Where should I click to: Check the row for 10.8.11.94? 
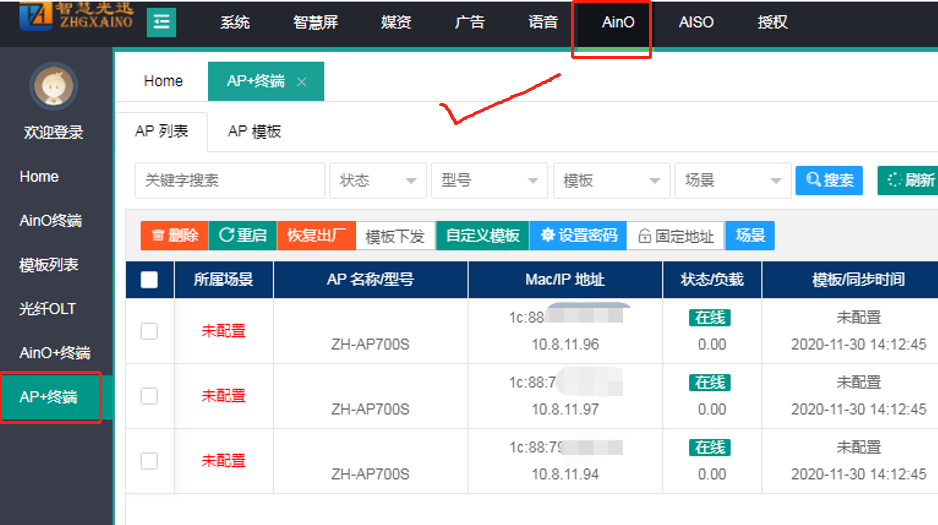[x=149, y=461]
